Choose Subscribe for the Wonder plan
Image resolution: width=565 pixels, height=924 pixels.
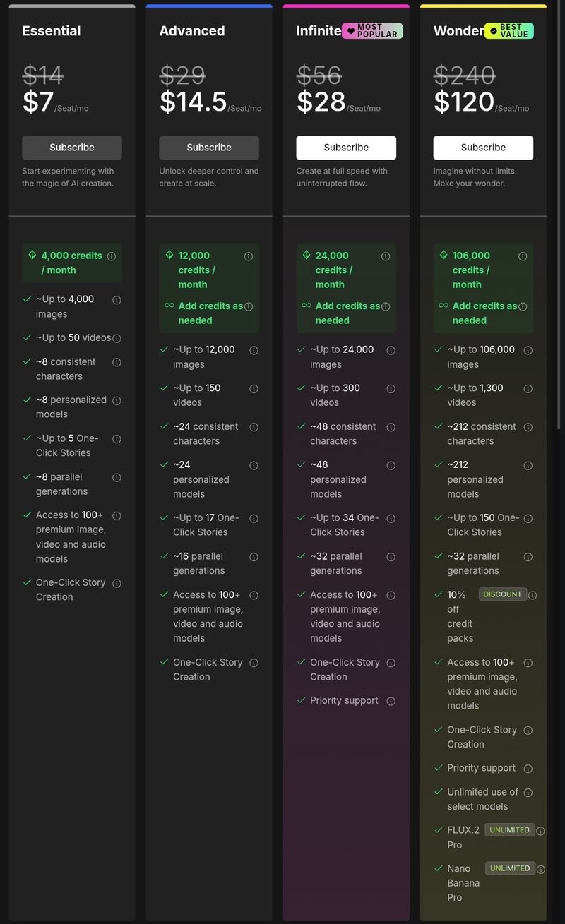click(x=483, y=148)
